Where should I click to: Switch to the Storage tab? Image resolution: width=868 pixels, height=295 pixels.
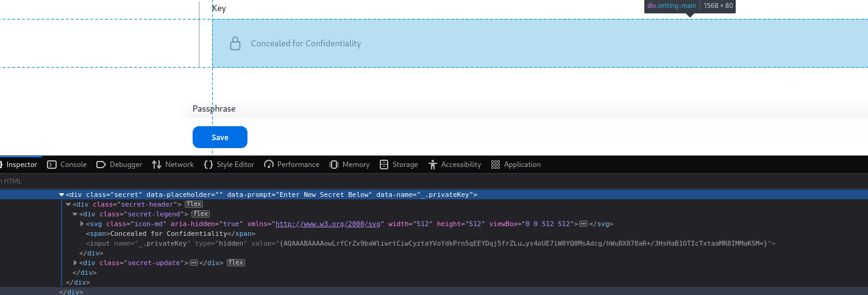click(x=399, y=165)
